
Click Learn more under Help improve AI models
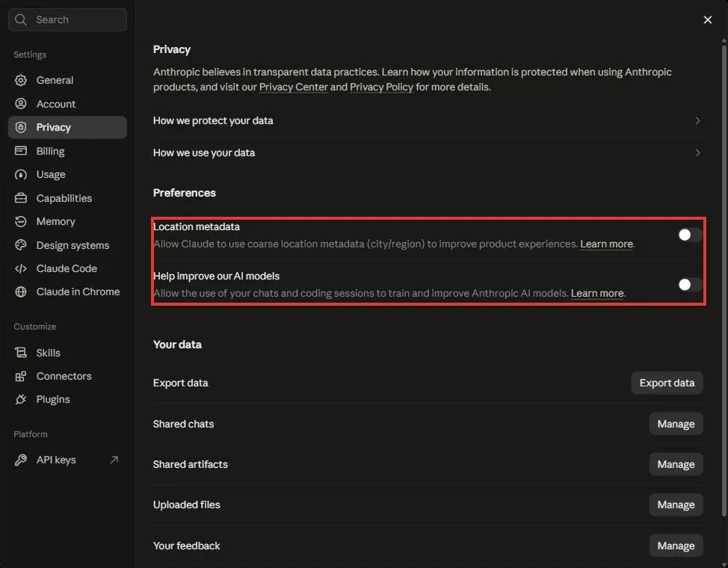tap(597, 293)
